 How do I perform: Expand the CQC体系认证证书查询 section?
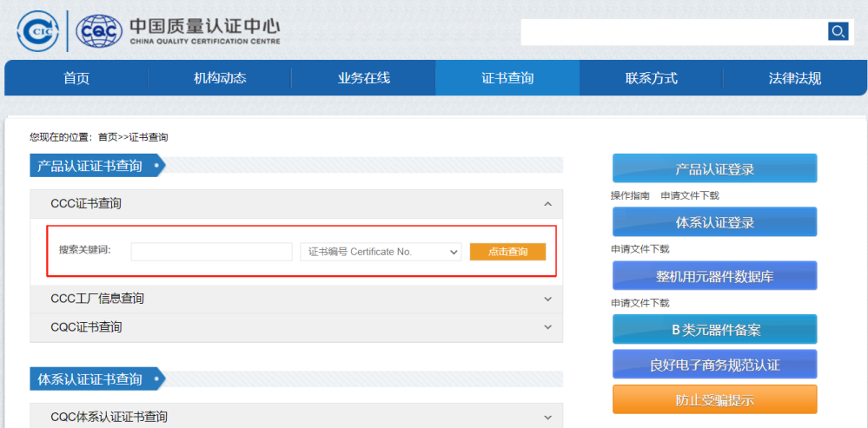tap(547, 418)
